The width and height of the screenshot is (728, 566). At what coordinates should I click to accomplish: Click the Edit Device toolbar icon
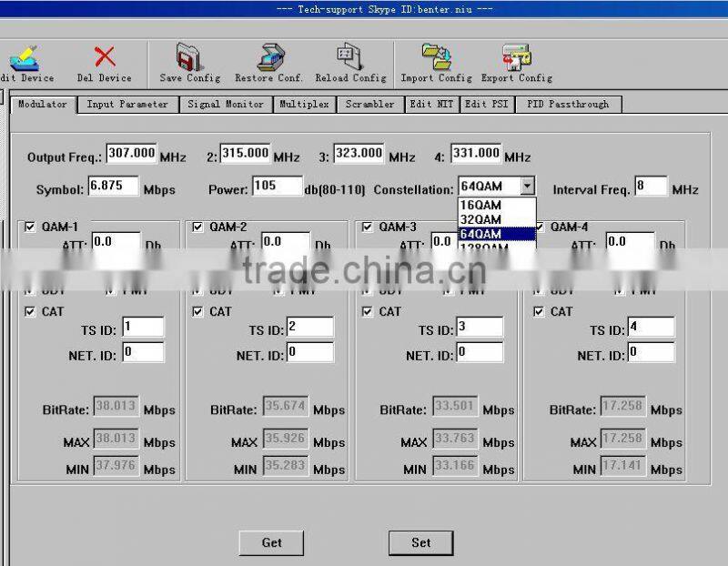25,57
